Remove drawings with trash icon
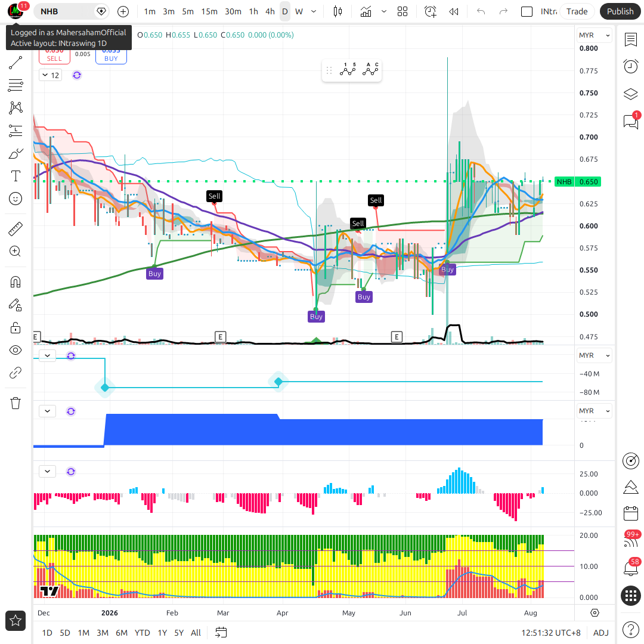 15,403
